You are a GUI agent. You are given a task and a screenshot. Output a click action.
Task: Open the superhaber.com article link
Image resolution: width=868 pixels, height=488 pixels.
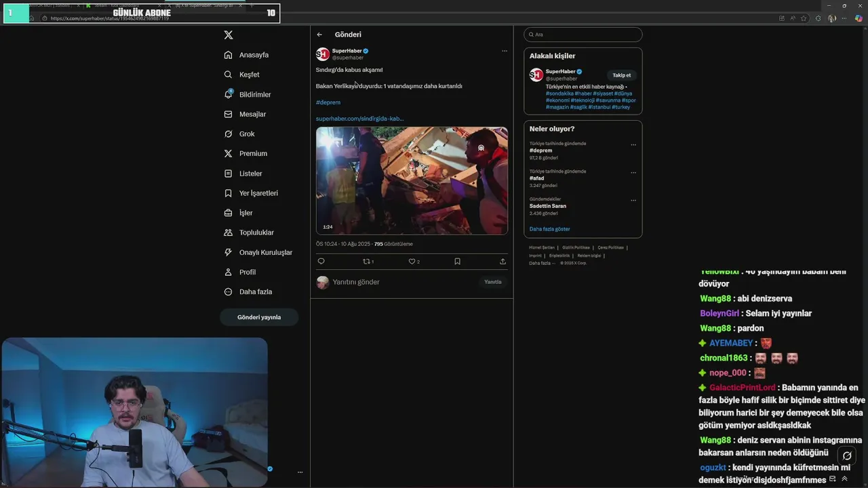(x=359, y=119)
